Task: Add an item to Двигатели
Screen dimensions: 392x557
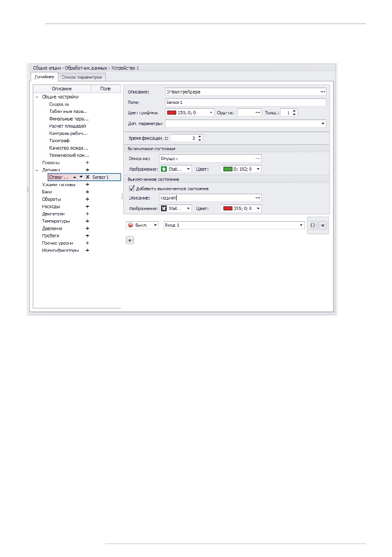Action: (x=87, y=214)
